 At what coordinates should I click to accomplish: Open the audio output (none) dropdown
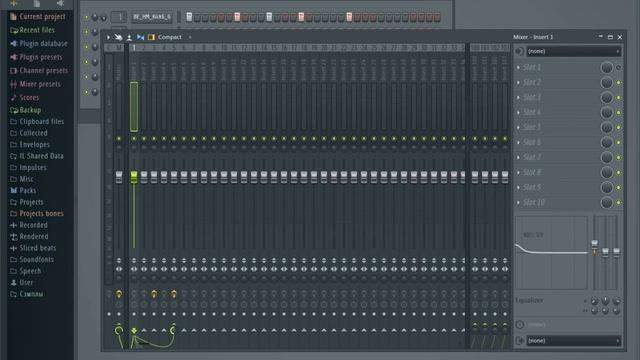click(x=573, y=340)
